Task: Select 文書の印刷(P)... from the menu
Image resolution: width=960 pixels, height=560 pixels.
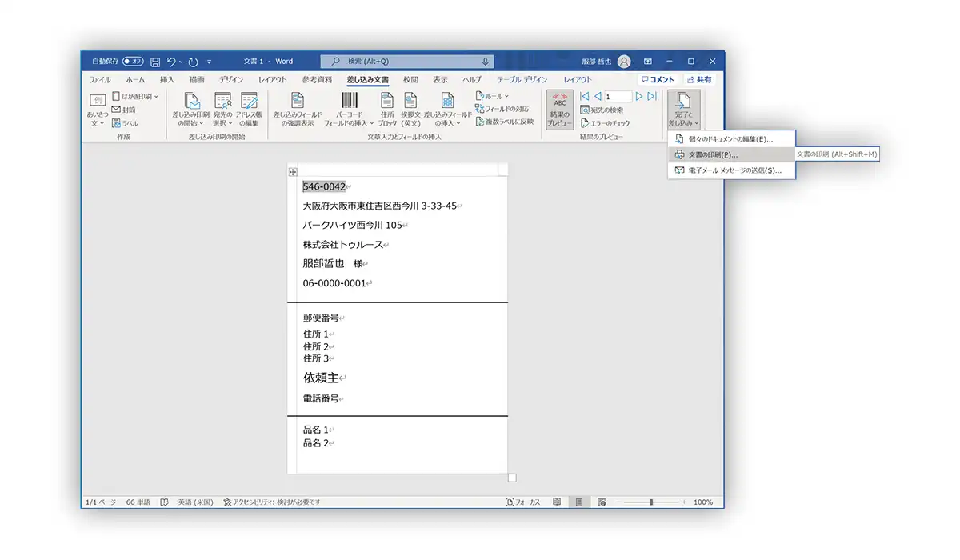Action: (712, 154)
